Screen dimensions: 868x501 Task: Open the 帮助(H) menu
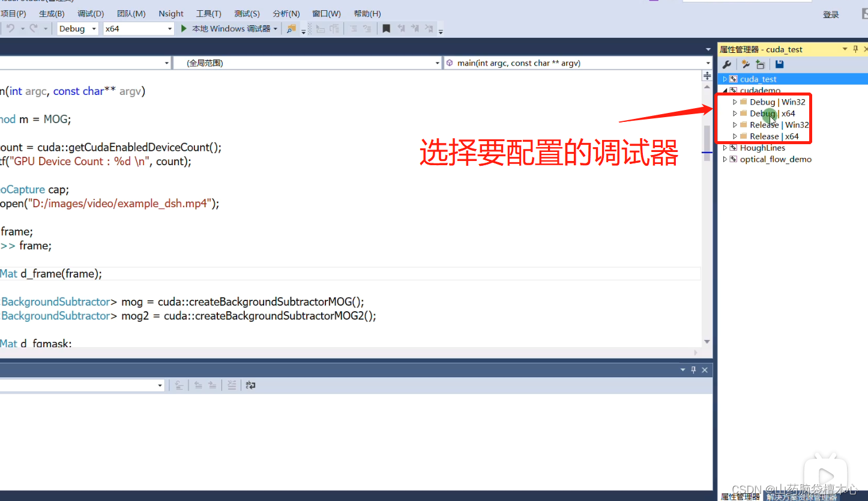[367, 13]
